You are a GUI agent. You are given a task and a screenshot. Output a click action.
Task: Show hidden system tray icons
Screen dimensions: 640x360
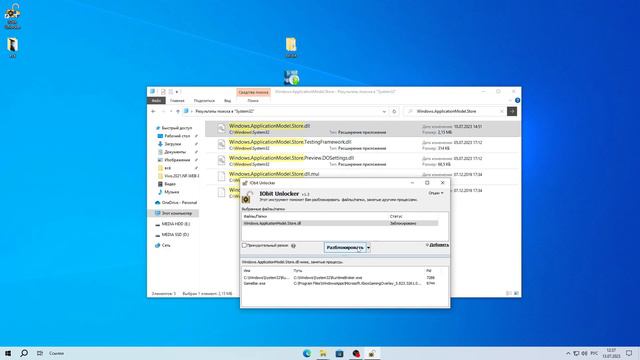coord(568,353)
